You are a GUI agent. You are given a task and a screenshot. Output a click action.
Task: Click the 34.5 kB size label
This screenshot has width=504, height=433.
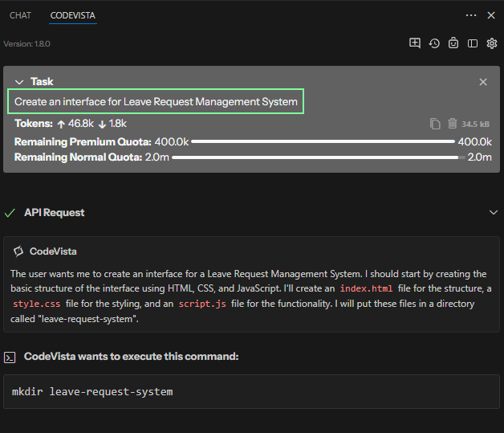(475, 125)
